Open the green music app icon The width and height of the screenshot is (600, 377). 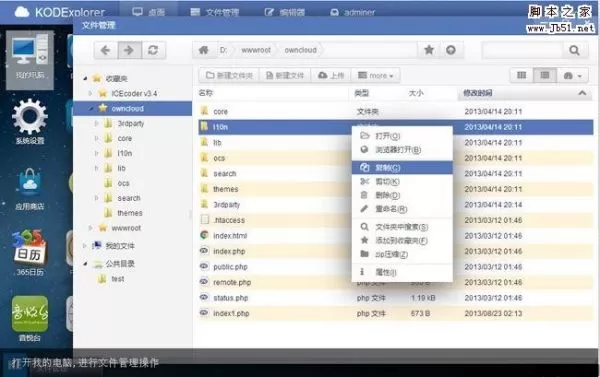click(30, 318)
